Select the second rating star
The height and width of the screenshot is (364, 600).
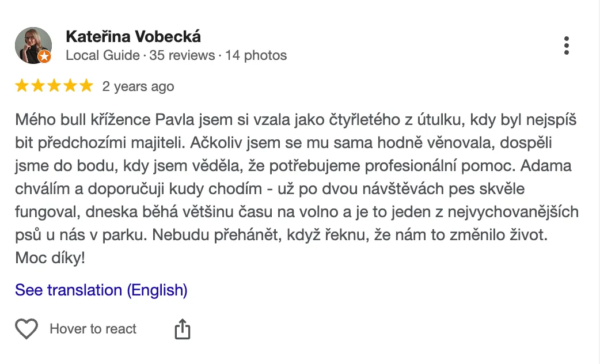pos(38,86)
